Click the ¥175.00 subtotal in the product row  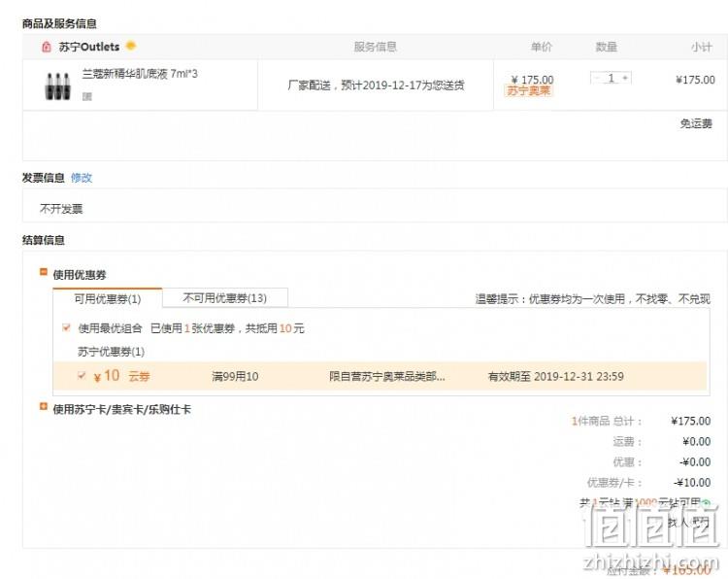[695, 80]
